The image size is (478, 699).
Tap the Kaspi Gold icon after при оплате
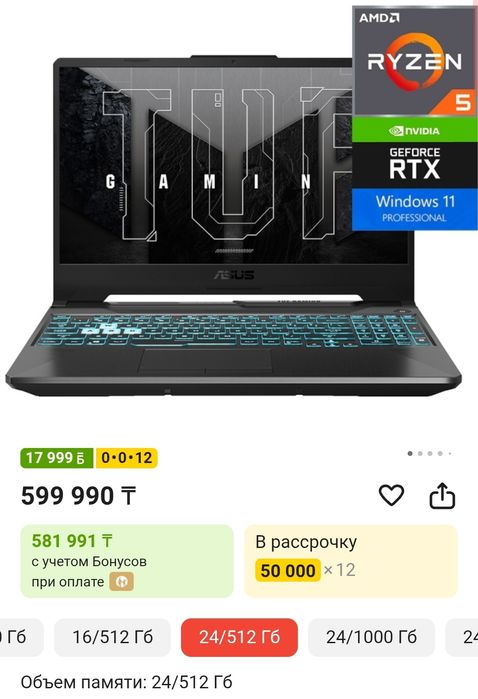click(122, 582)
